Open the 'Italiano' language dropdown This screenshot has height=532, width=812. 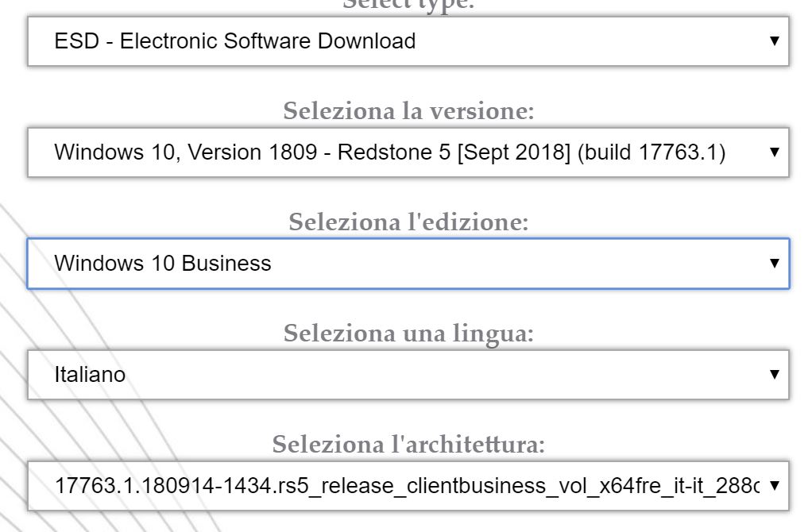click(x=397, y=374)
